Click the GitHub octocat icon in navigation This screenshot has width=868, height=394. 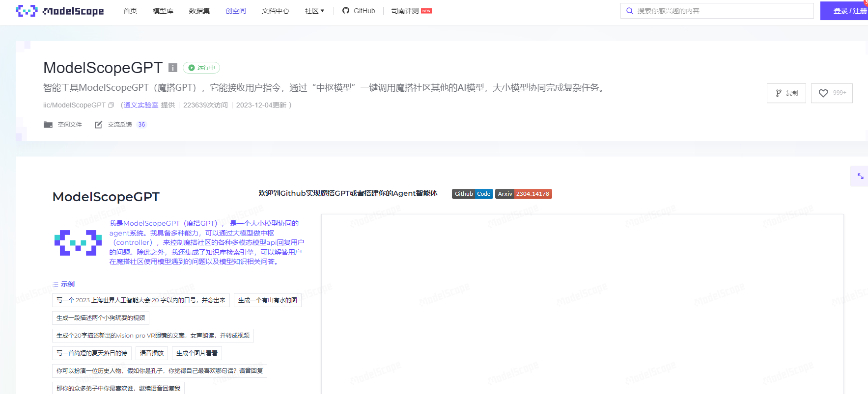(346, 11)
